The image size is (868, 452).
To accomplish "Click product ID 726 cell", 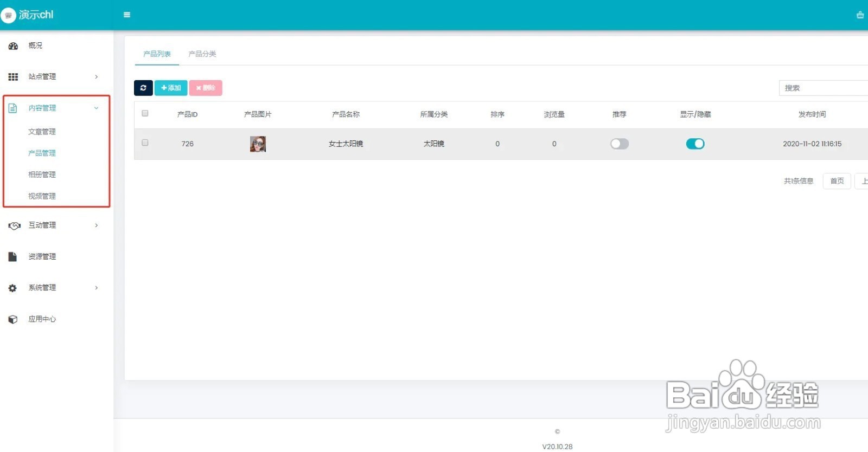I will click(x=188, y=144).
